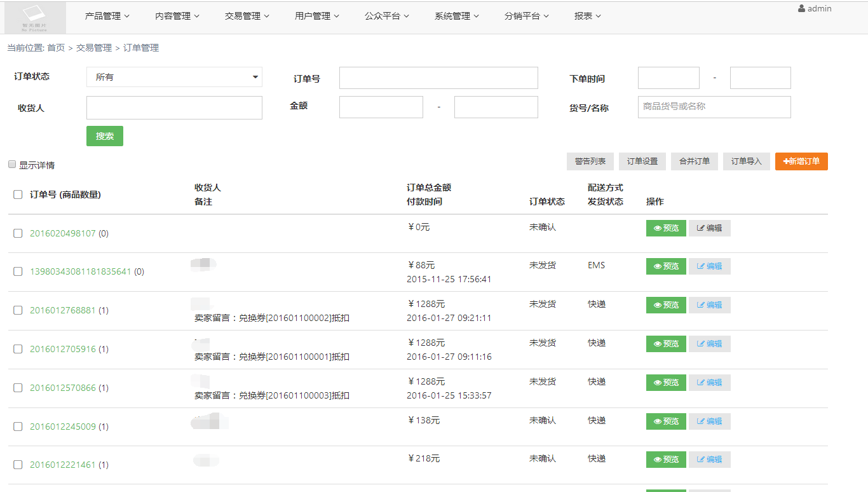The width and height of the screenshot is (868, 492).
Task: Focus the 收货人 input field
Action: [x=174, y=107]
